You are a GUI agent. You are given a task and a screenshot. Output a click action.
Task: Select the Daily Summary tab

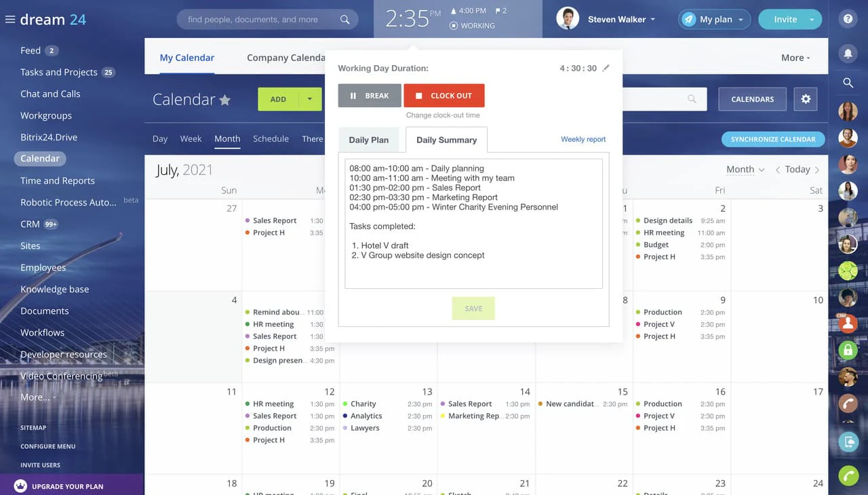point(446,140)
